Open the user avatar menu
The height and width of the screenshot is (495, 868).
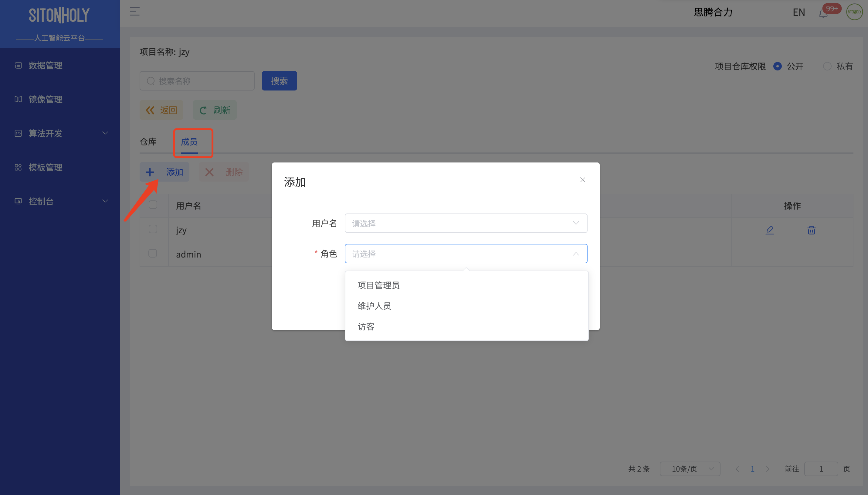click(854, 12)
